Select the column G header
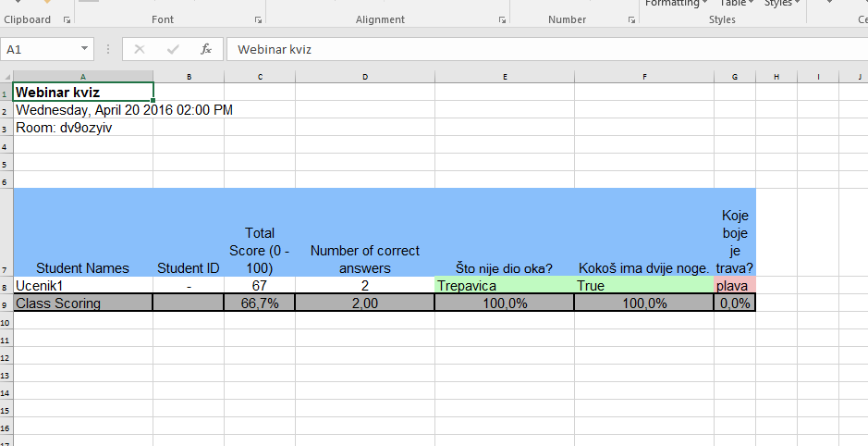The width and height of the screenshot is (868, 446). tap(734, 77)
